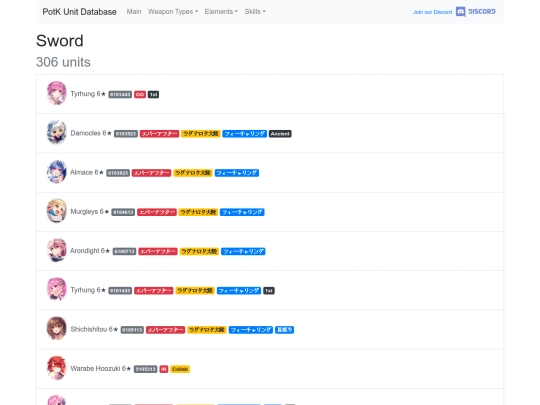Click the red badge in the Arondight row
The image size is (540, 405).
[158, 251]
